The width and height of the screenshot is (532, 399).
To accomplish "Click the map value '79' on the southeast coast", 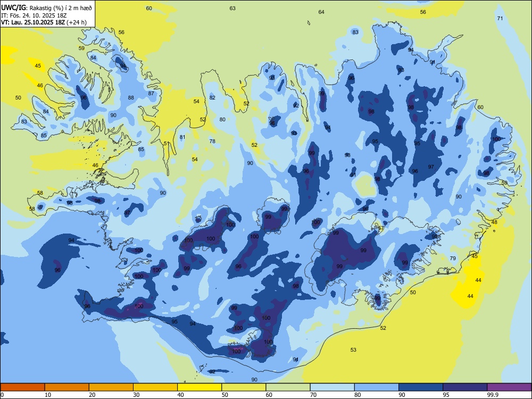I will pos(453,258).
